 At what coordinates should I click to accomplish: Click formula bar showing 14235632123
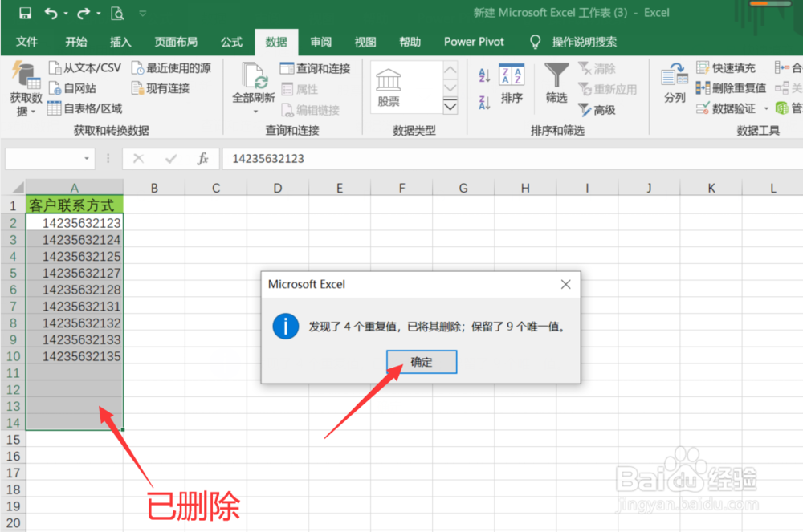(512, 159)
